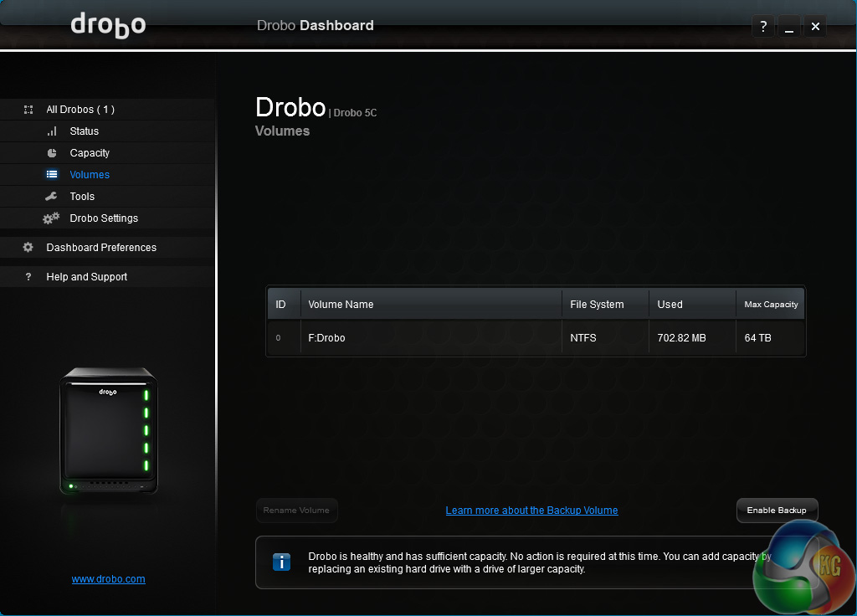Image resolution: width=857 pixels, height=616 pixels.
Task: Open Learn more about the Backup Volume link
Action: click(x=531, y=511)
